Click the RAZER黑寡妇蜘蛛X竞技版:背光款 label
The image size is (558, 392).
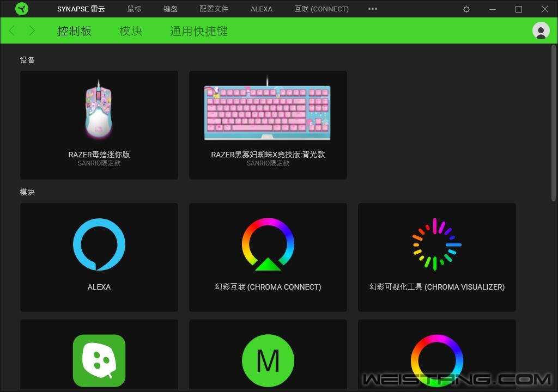click(x=268, y=155)
